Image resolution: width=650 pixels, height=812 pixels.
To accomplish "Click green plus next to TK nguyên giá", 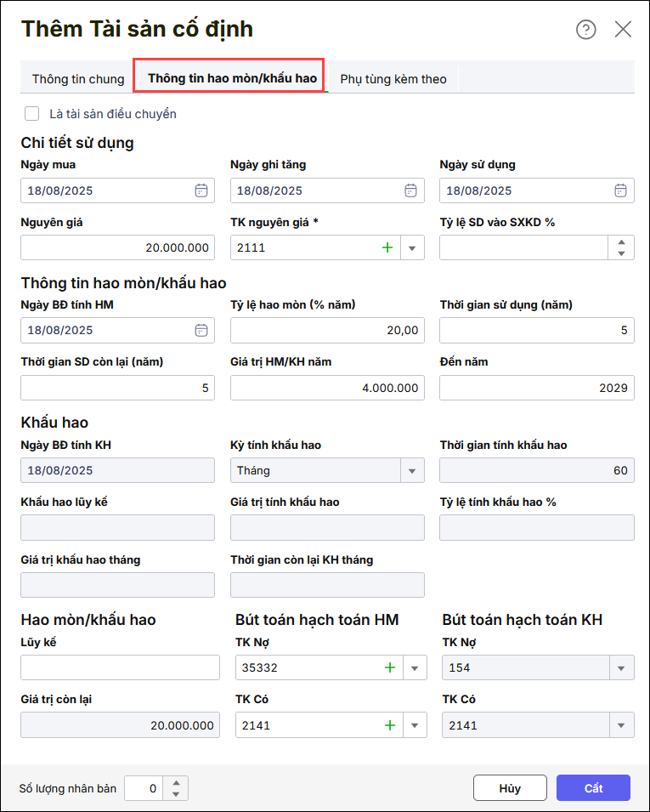I will [x=388, y=247].
